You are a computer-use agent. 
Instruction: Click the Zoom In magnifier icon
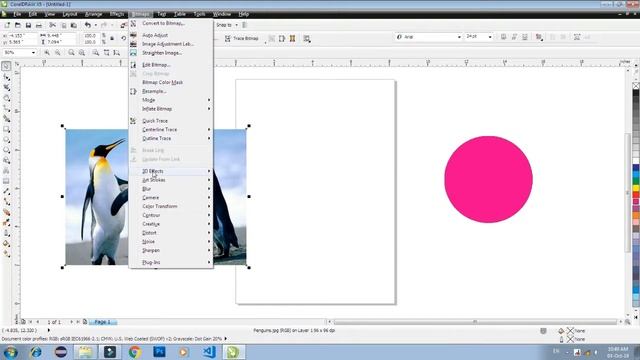(x=47, y=53)
